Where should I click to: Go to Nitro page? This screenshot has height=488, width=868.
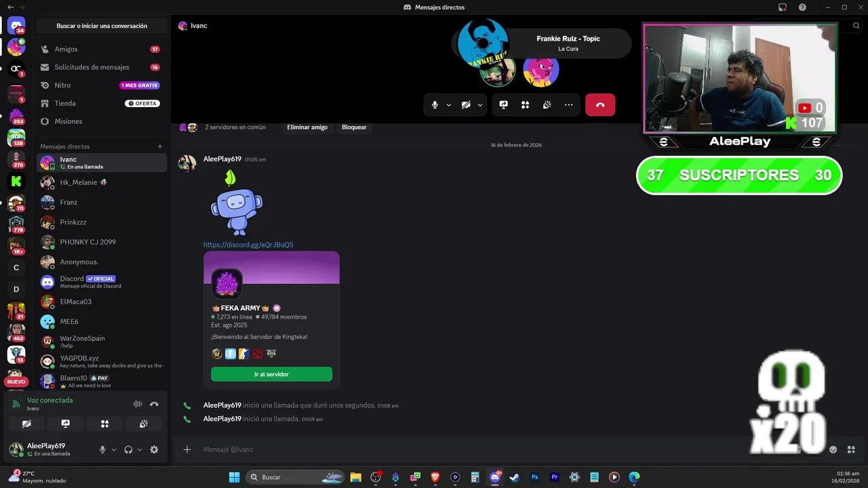coord(101,85)
